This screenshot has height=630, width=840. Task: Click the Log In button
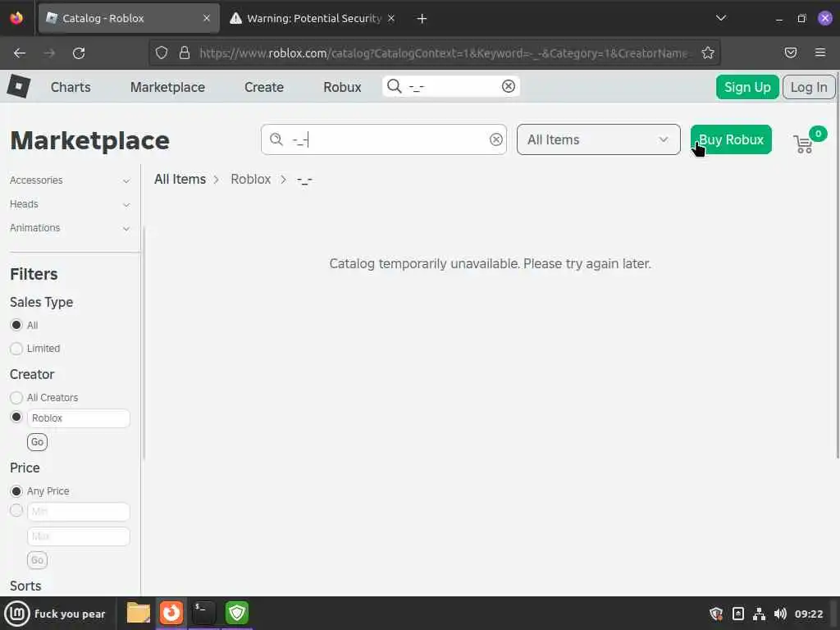(x=808, y=87)
